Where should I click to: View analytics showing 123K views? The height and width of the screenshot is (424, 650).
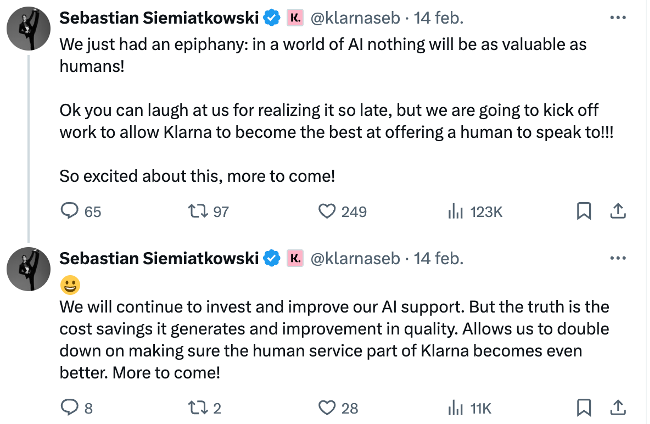pos(475,211)
